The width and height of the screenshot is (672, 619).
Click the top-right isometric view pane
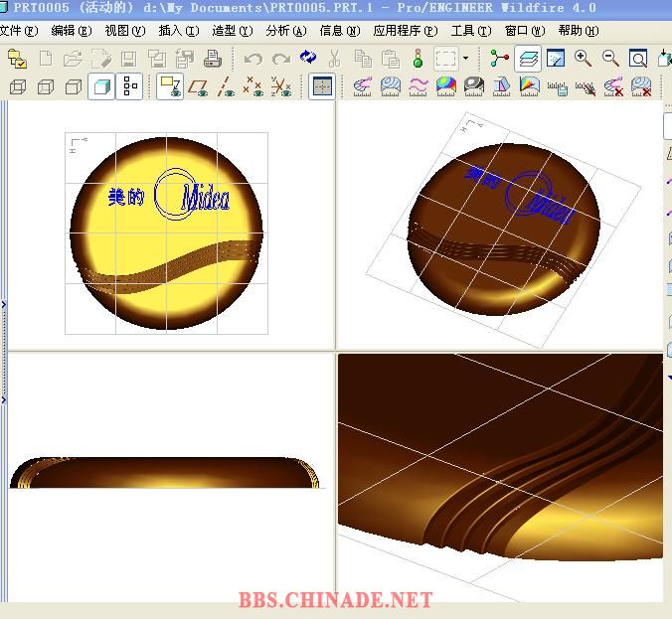click(500, 226)
